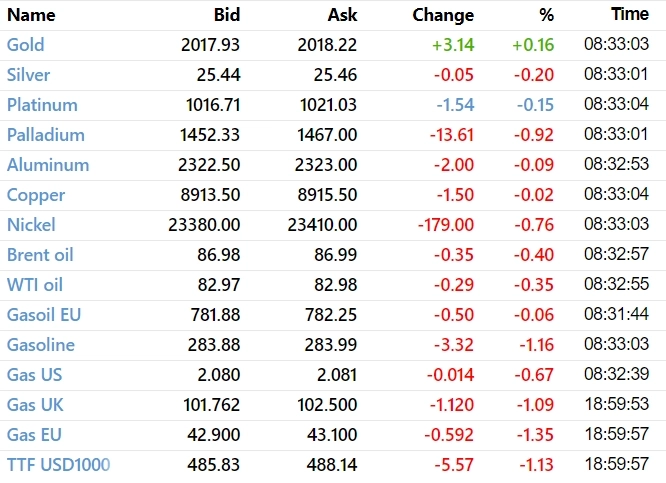Select the Gas US link
This screenshot has height=483, width=666.
34,375
